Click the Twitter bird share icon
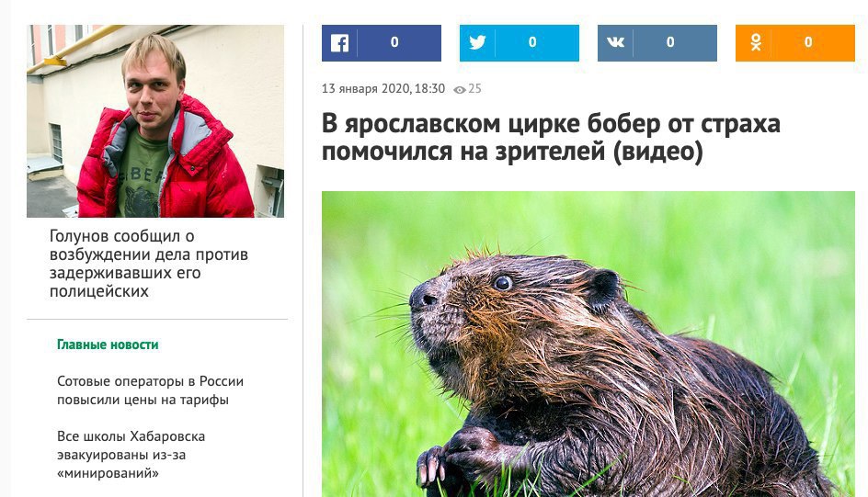This screenshot has height=497, width=868. (x=477, y=42)
